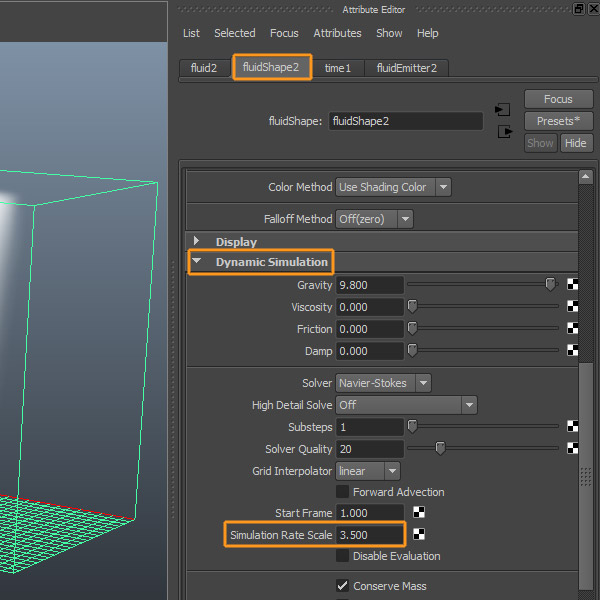Image resolution: width=600 pixels, height=600 pixels.
Task: Click the Damp slider handle
Action: point(412,350)
